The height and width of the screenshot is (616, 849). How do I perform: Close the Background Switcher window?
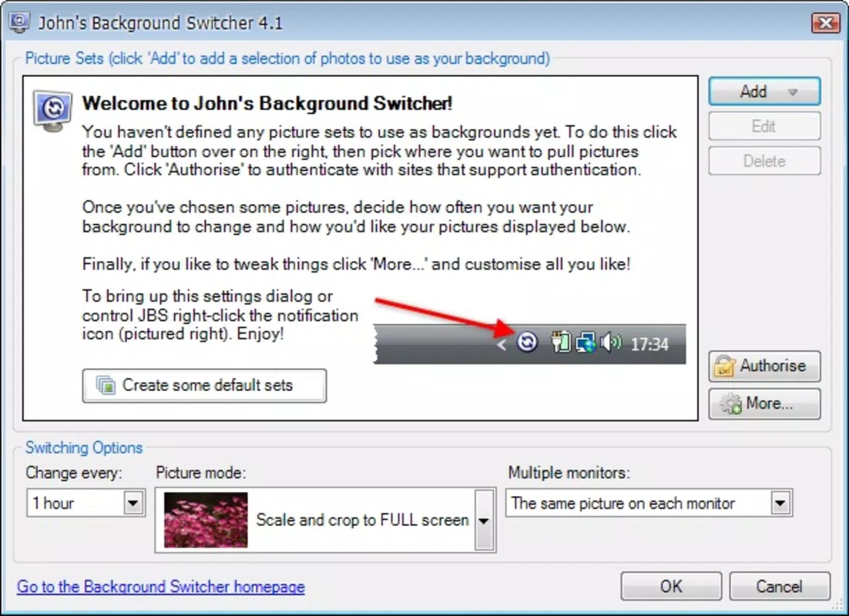click(826, 23)
